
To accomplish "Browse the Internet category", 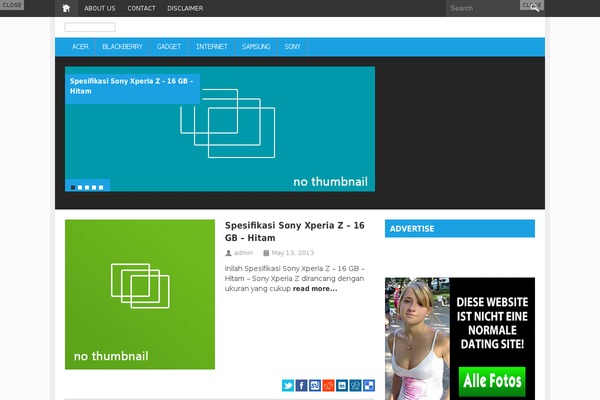I will pyautogui.click(x=212, y=47).
